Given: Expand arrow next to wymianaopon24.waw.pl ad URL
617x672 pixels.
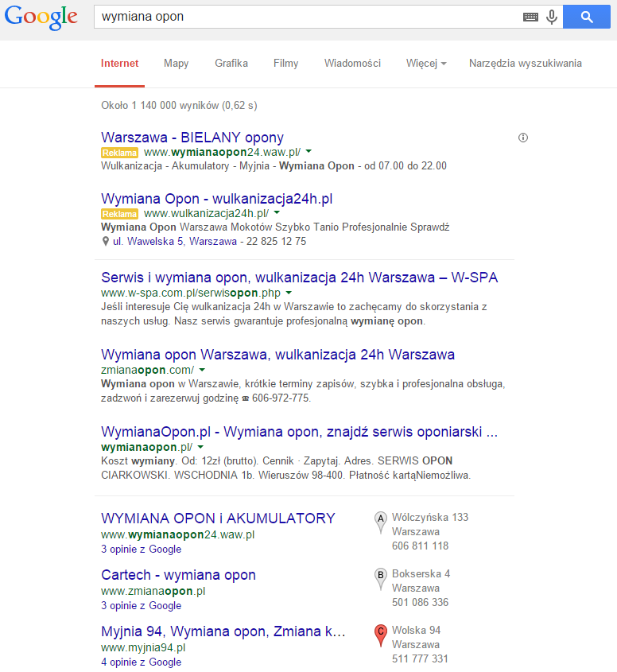Looking at the screenshot, I should [308, 151].
